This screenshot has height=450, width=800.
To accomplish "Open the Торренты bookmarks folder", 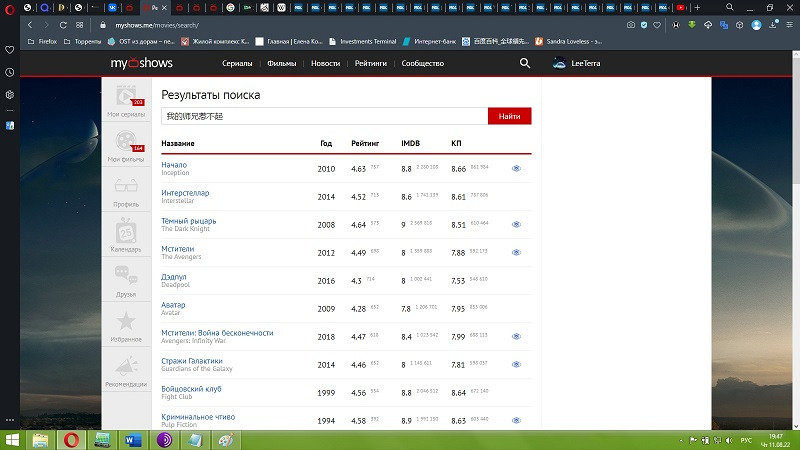I will pyautogui.click(x=82, y=41).
